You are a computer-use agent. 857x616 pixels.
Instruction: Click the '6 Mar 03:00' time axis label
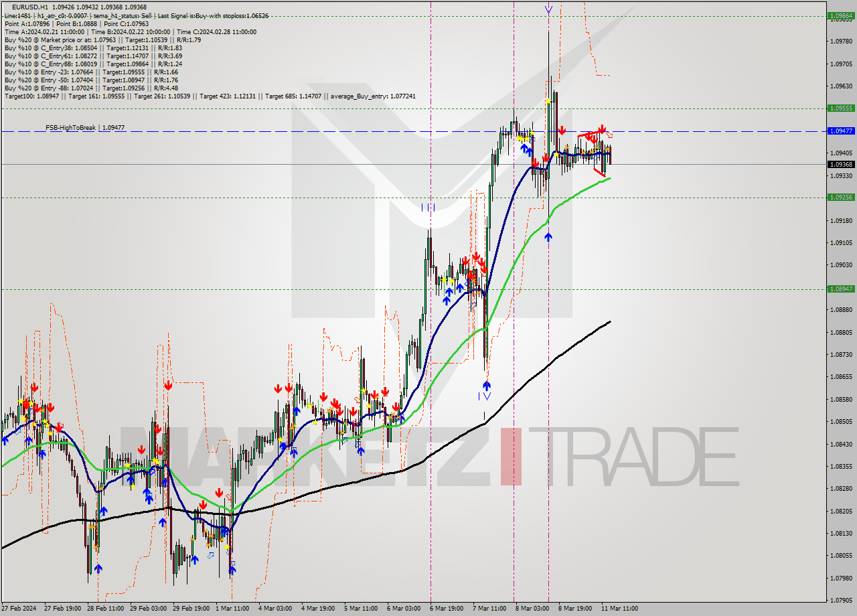tap(404, 609)
